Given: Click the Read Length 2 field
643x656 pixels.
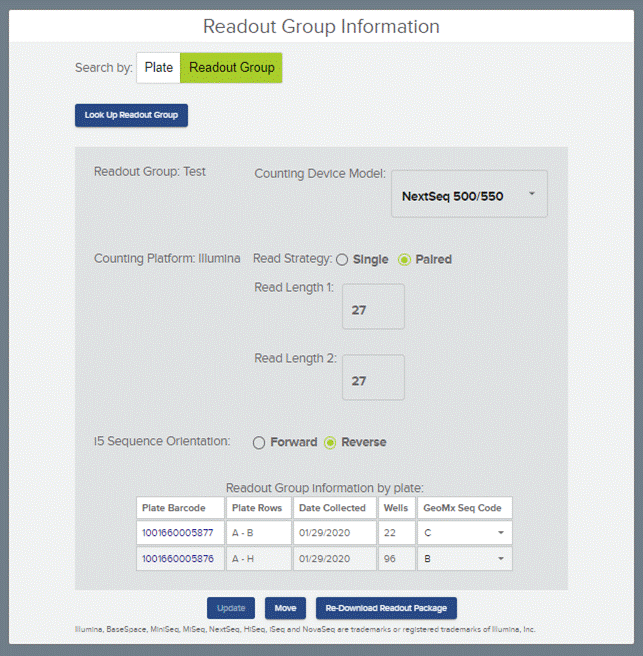Looking at the screenshot, I should (x=373, y=378).
